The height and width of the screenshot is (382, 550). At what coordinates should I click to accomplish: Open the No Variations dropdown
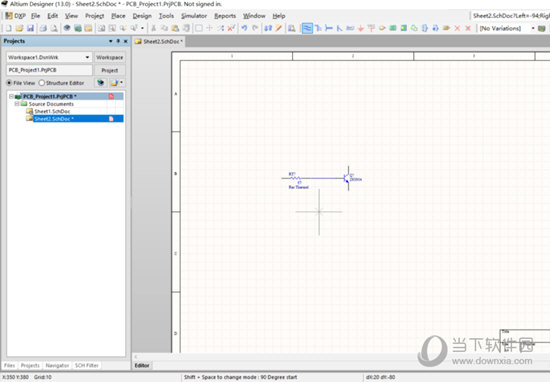(532, 28)
